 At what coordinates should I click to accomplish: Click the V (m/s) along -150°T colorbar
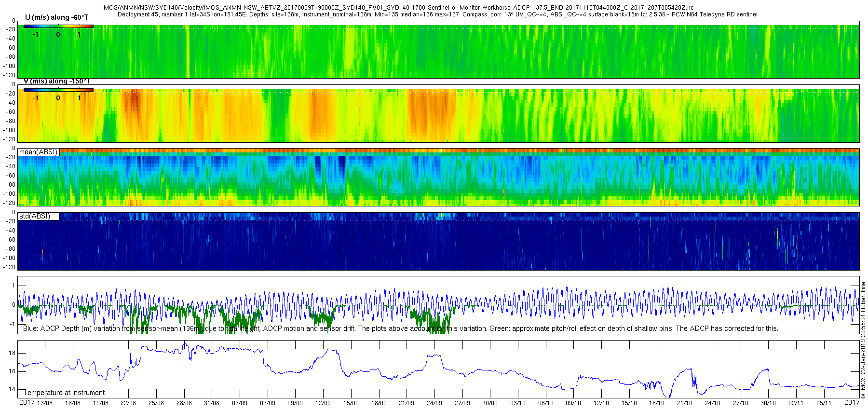coord(58,90)
